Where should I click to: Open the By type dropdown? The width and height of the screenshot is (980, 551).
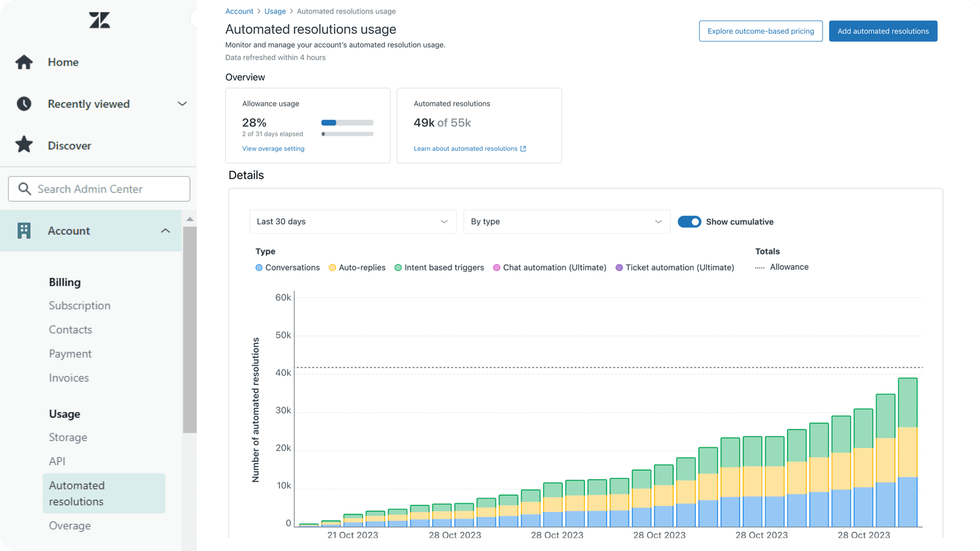click(566, 222)
